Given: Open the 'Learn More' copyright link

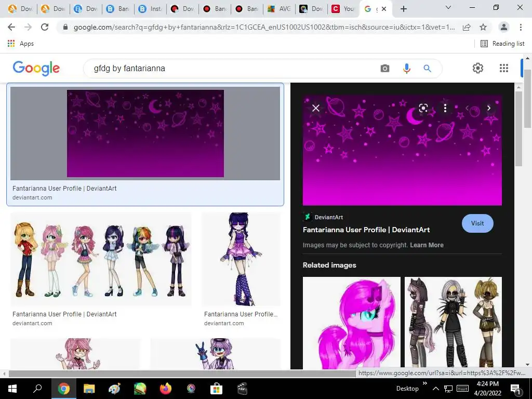Looking at the screenshot, I should tap(427, 245).
